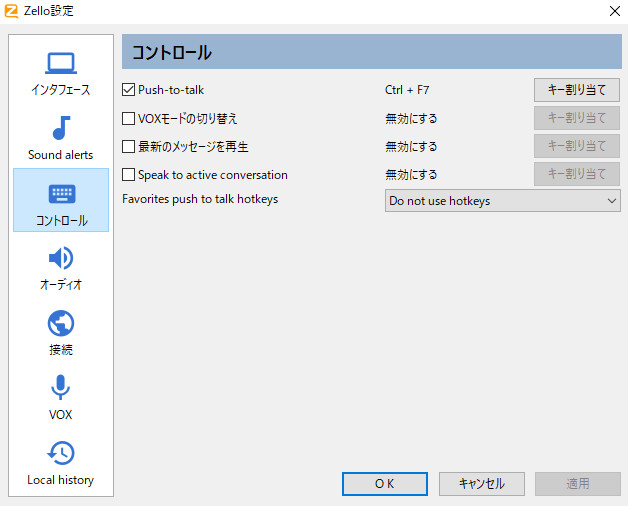Check Speak to active conversation option
This screenshot has height=506, width=628.
[128, 174]
